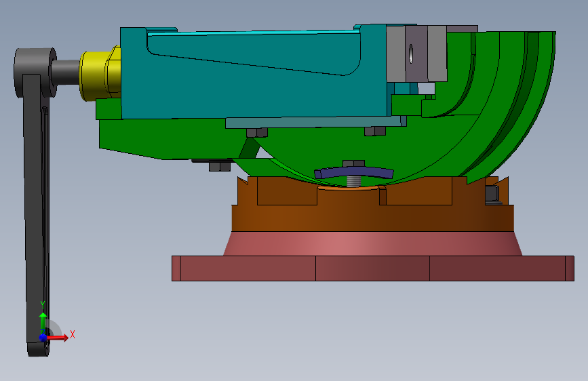Select the red X axis arrow of the triad

click(x=58, y=338)
